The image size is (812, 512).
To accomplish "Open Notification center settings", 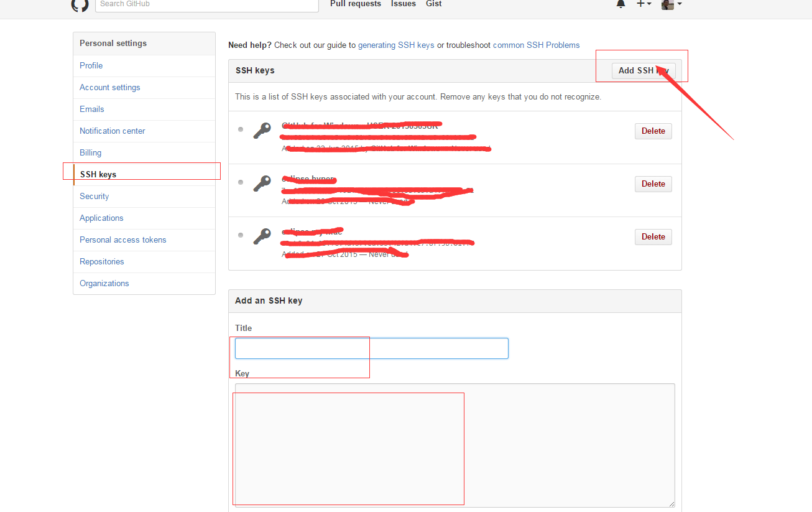I will point(144,131).
